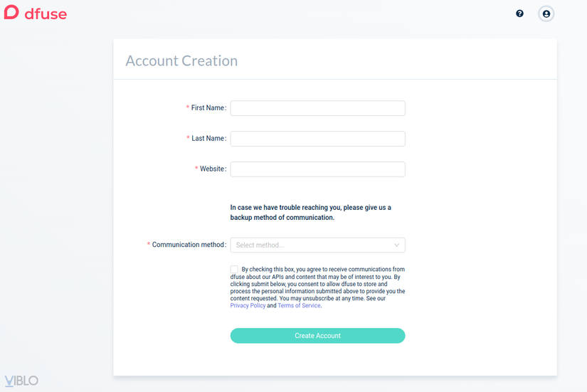Focus the Last Name text box
Image resolution: width=587 pixels, height=392 pixels.
(317, 139)
